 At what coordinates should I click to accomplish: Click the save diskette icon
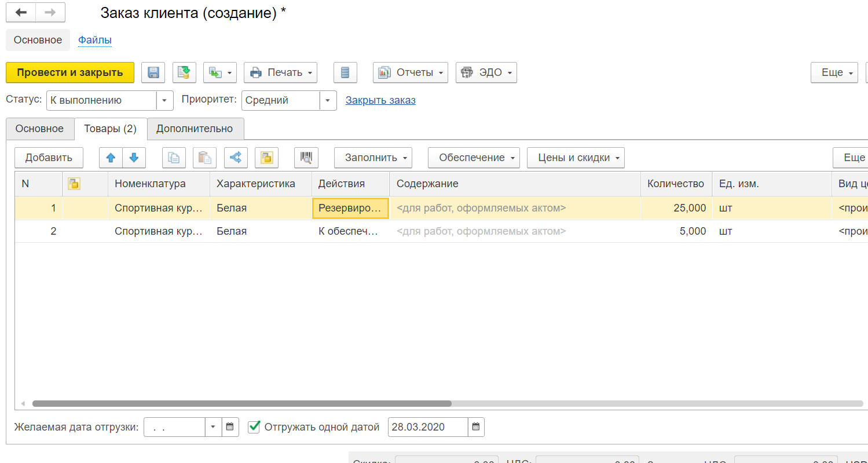(153, 72)
